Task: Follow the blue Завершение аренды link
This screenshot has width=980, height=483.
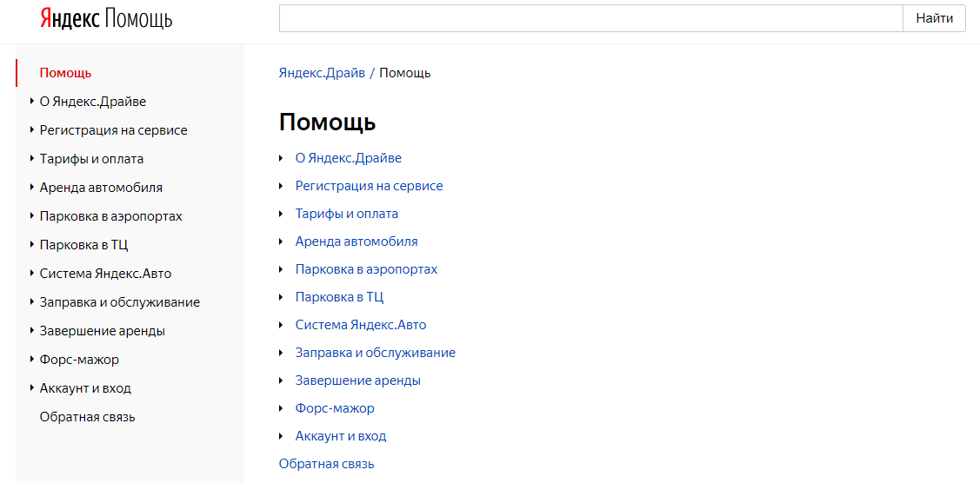Action: (358, 380)
